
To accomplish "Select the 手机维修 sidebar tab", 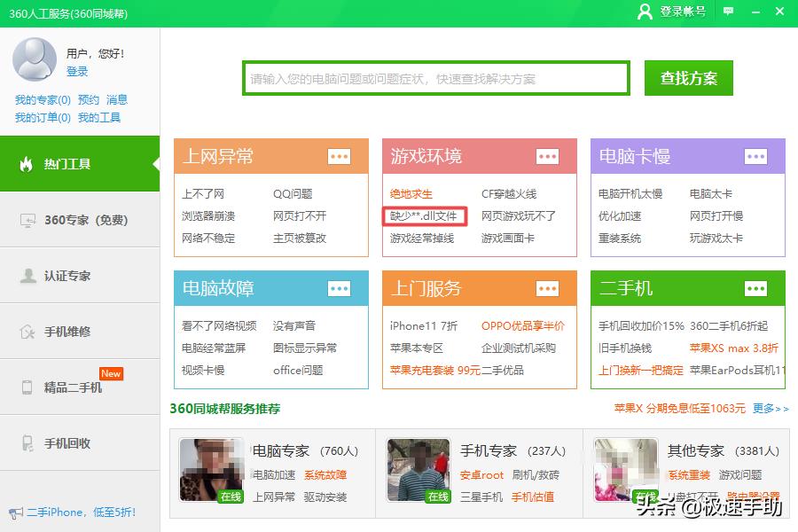I will coord(80,332).
